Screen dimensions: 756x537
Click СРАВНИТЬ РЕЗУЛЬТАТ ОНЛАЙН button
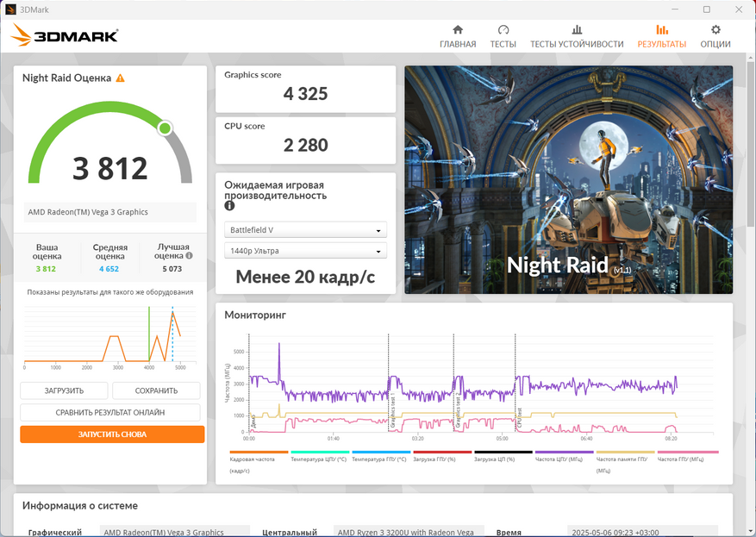pos(110,413)
